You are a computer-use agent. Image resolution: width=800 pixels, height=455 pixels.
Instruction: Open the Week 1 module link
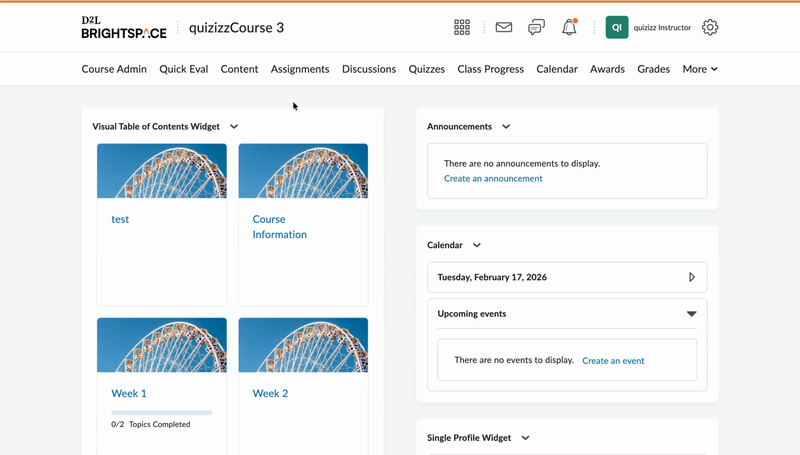click(129, 393)
